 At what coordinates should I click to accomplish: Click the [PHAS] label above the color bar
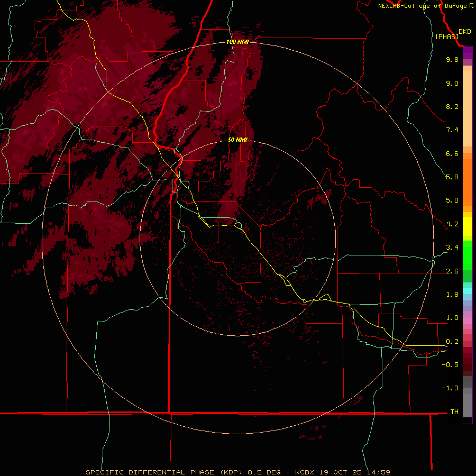coord(447,36)
